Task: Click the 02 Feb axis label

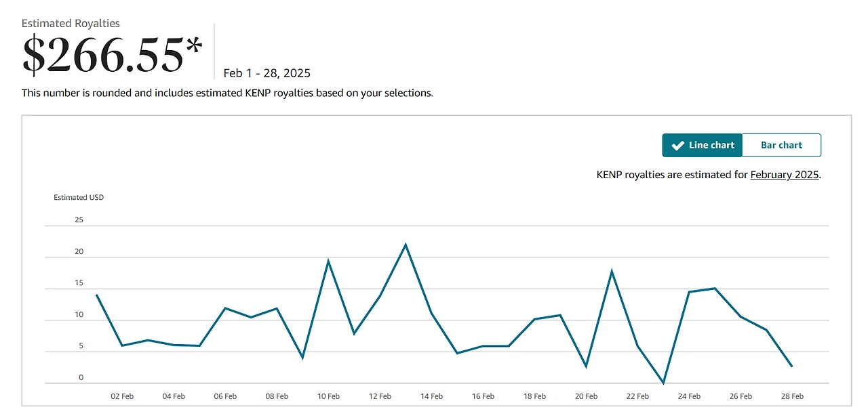Action: click(x=122, y=396)
